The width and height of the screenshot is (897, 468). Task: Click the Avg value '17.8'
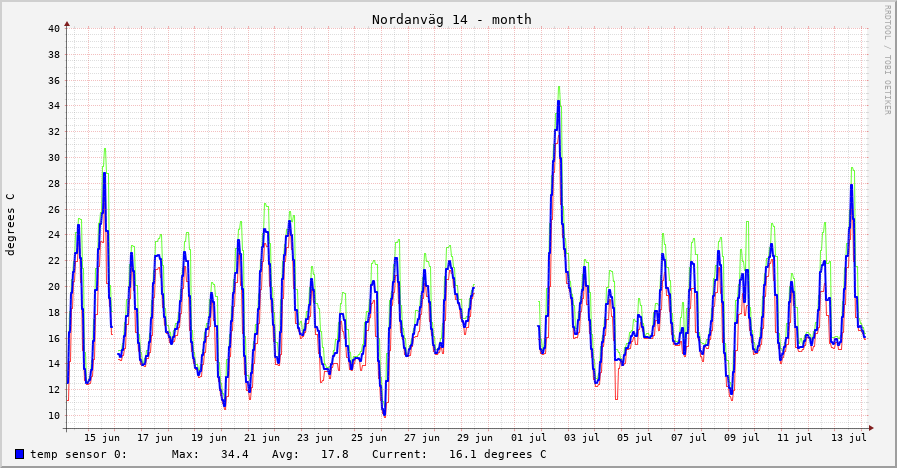[x=335, y=454]
